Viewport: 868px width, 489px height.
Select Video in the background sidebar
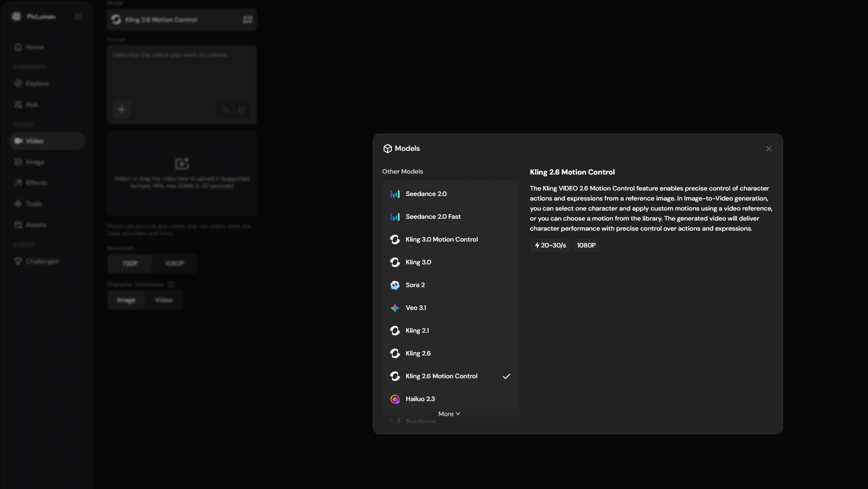click(47, 141)
